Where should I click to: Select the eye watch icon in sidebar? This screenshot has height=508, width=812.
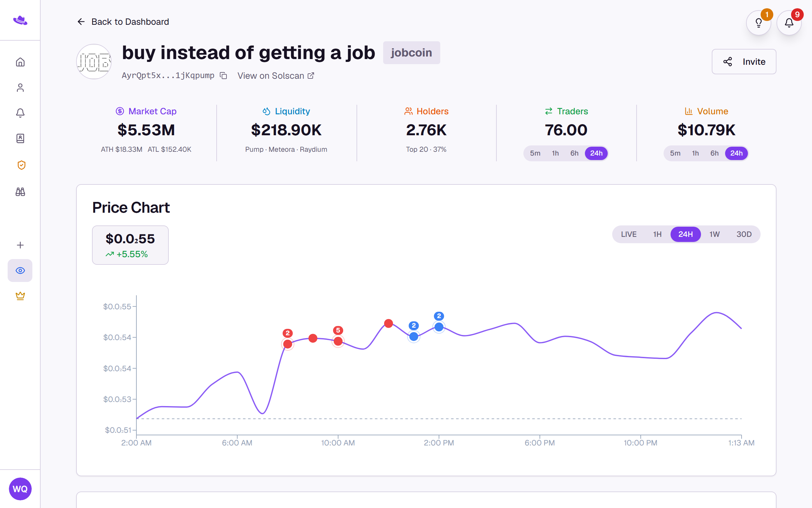(x=20, y=271)
